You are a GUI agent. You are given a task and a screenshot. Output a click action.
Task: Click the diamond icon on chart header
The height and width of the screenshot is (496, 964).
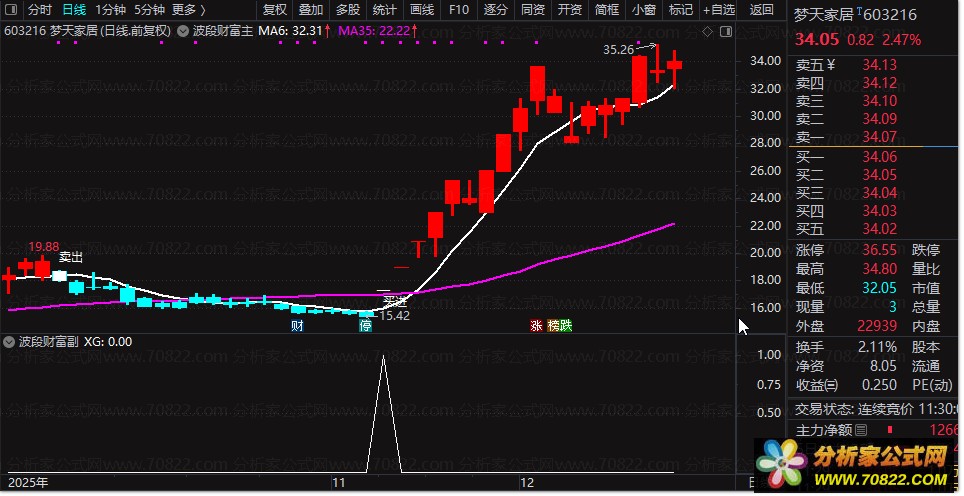click(x=708, y=31)
